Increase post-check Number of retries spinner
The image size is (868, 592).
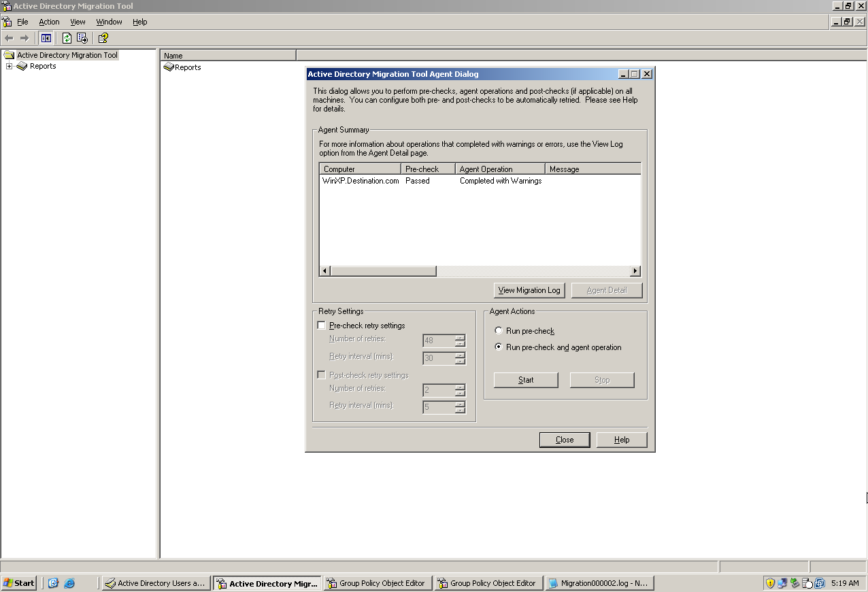(x=461, y=387)
